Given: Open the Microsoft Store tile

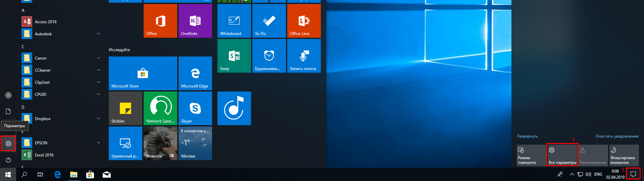Looking at the screenshot, I should (x=143, y=73).
